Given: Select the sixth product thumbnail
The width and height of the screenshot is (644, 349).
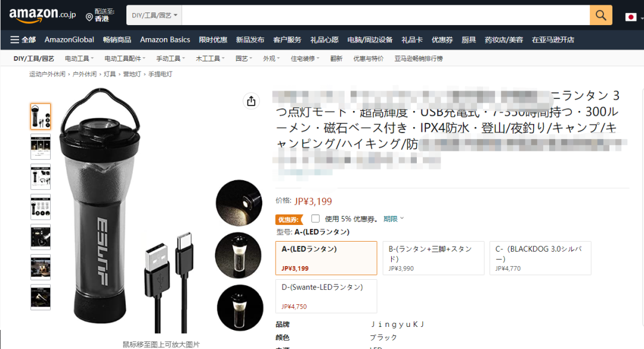Looking at the screenshot, I should pos(41,267).
